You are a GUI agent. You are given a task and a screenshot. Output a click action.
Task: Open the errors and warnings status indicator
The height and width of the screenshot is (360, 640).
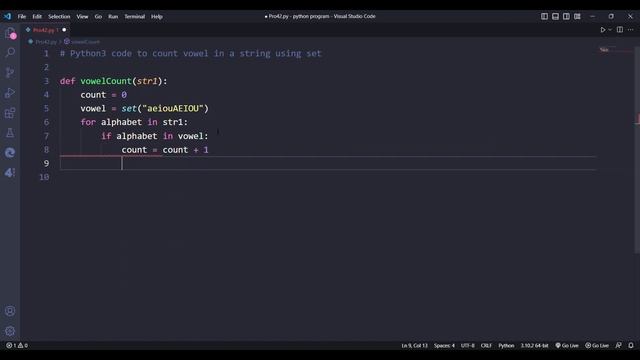17,345
